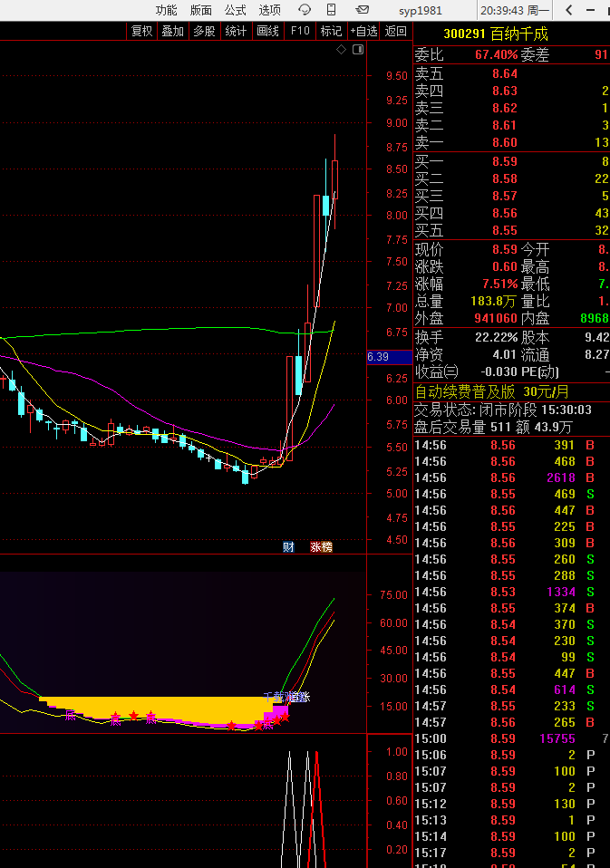Click the 净资 4.01 value
The image size is (610, 868).
pos(504,354)
